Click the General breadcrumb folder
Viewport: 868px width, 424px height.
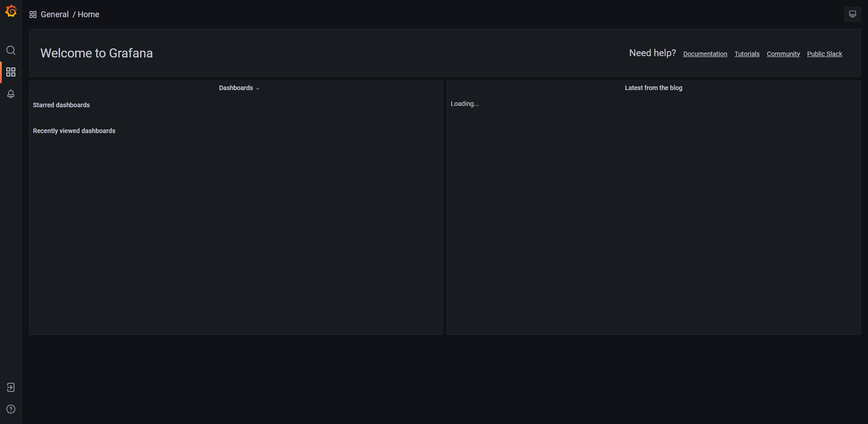coord(55,14)
